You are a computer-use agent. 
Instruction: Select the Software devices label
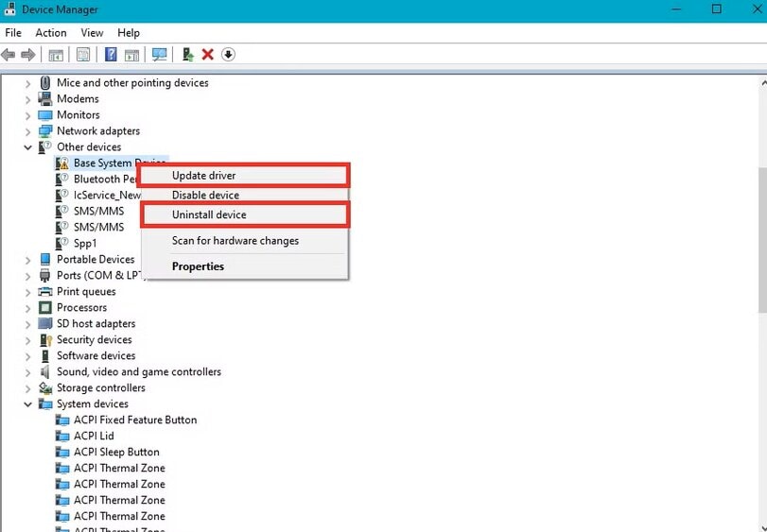(x=96, y=355)
